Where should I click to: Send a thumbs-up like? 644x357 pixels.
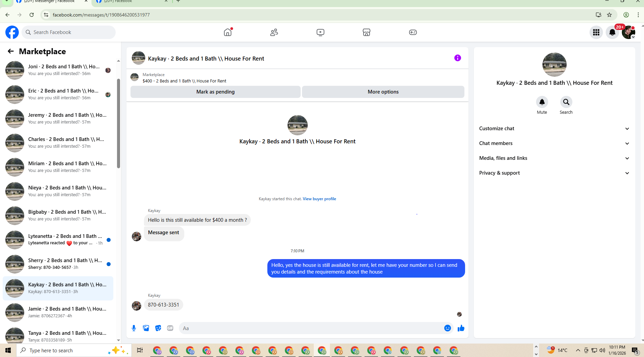pos(461,328)
